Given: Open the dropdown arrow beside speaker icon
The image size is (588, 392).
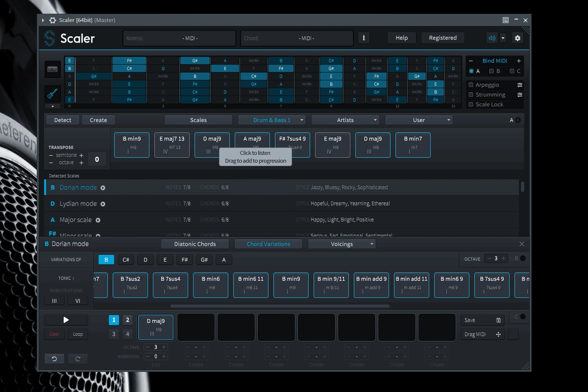Looking at the screenshot, I should click(x=503, y=38).
